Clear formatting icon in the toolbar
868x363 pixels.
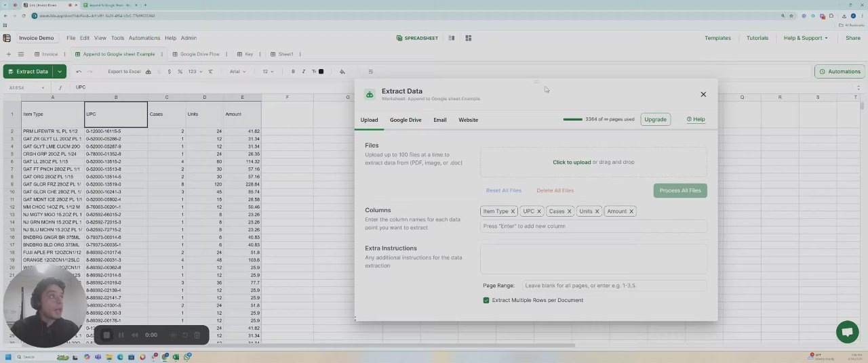[x=210, y=71]
